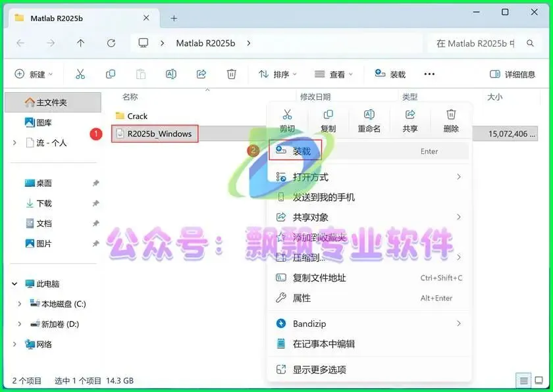Click 删除 delete in the context menu
553x392 pixels.
point(451,121)
